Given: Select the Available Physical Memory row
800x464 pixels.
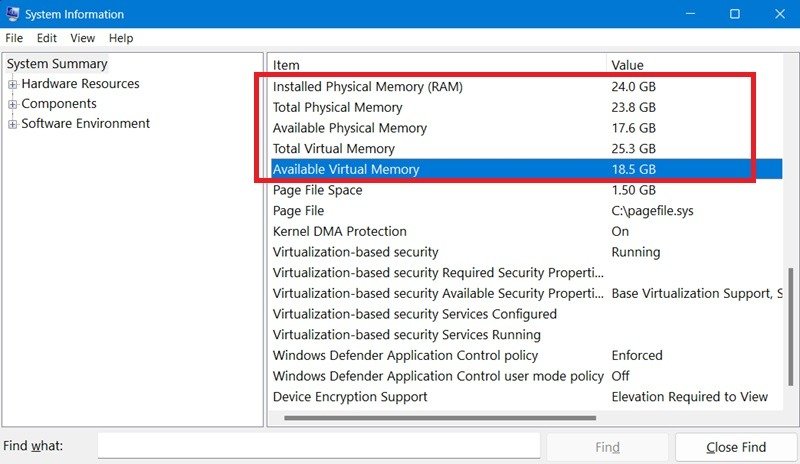Looking at the screenshot, I should [526, 128].
